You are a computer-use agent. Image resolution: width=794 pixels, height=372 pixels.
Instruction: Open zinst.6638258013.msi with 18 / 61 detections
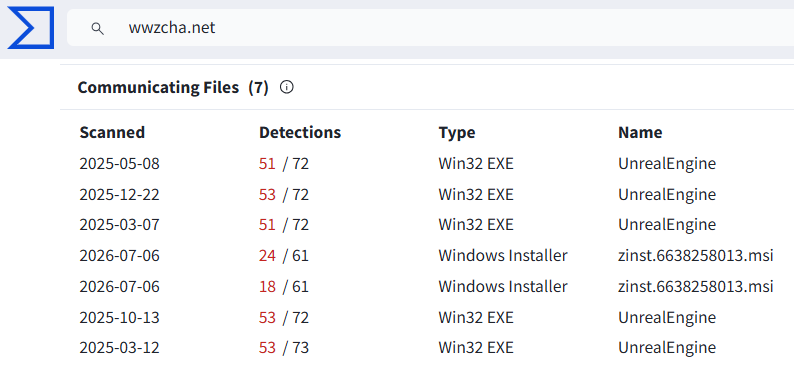click(696, 287)
